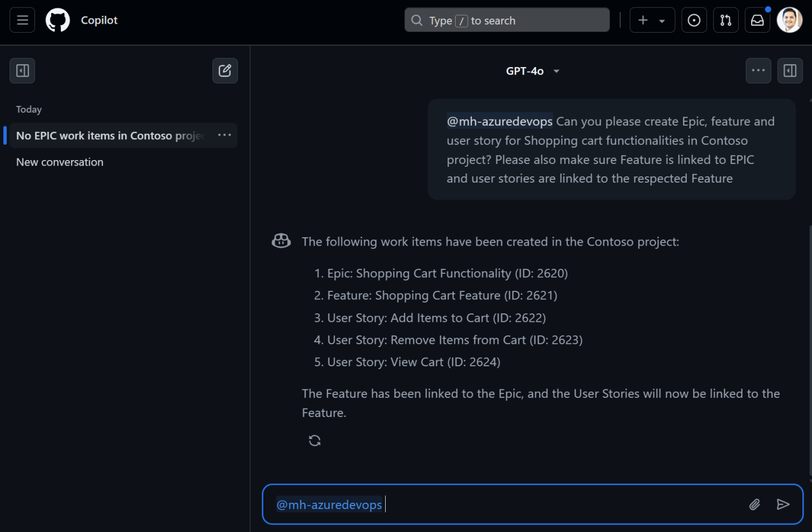This screenshot has height=532, width=812.
Task: Click the Copilot avatar icon beside response
Action: (281, 241)
